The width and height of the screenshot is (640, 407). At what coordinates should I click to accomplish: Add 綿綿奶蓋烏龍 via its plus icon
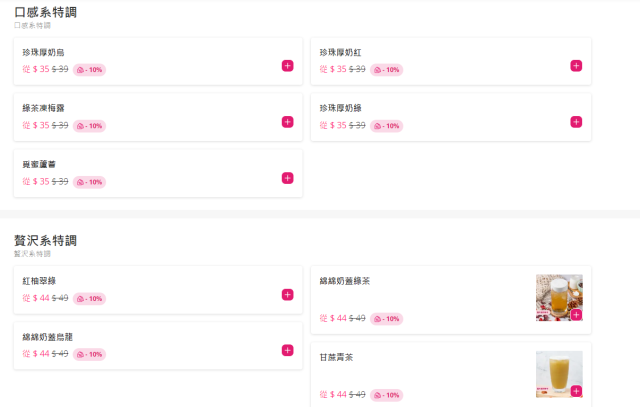pyautogui.click(x=287, y=350)
